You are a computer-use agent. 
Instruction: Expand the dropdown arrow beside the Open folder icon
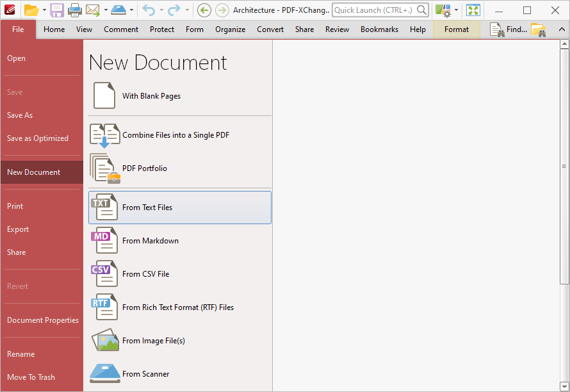(44, 10)
